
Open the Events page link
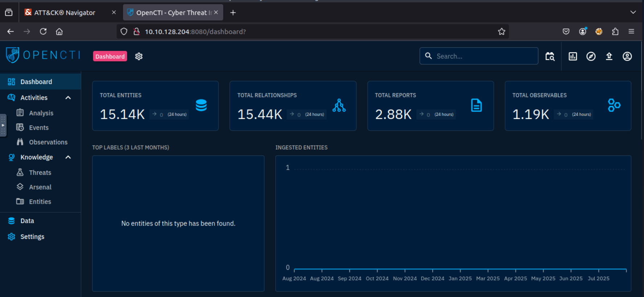39,127
